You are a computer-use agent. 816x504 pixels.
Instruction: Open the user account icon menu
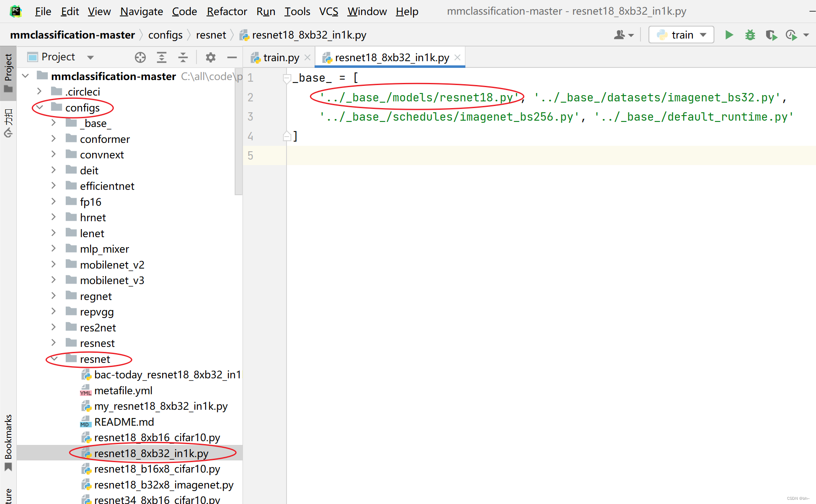click(x=624, y=35)
